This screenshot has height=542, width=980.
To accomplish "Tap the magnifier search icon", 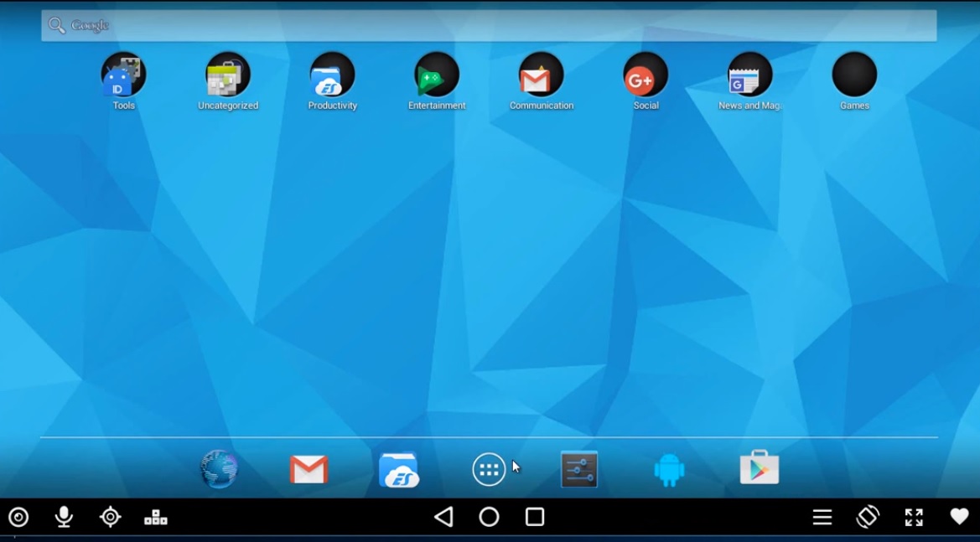I will (x=57, y=26).
